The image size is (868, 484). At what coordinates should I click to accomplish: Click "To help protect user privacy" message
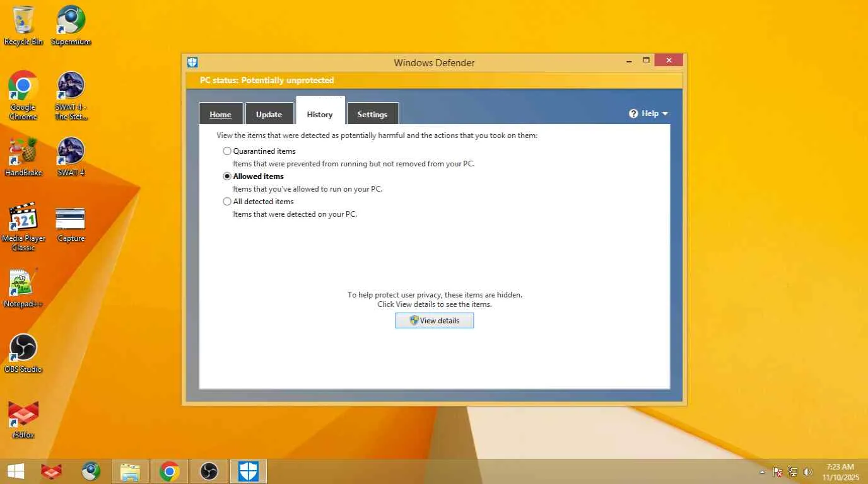435,295
